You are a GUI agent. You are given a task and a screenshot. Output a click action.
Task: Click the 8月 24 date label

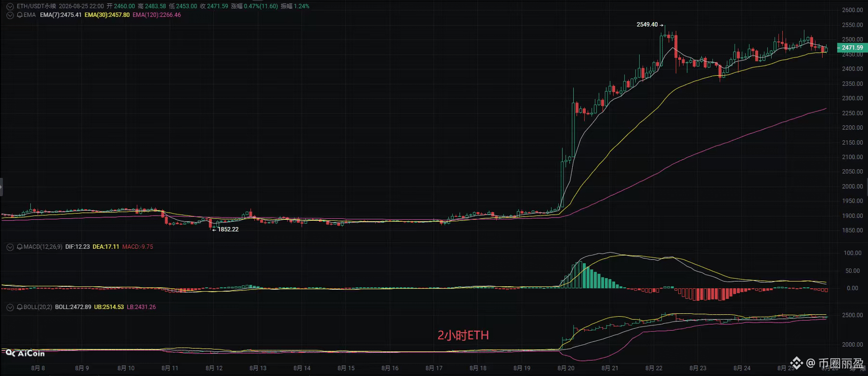pos(742,368)
